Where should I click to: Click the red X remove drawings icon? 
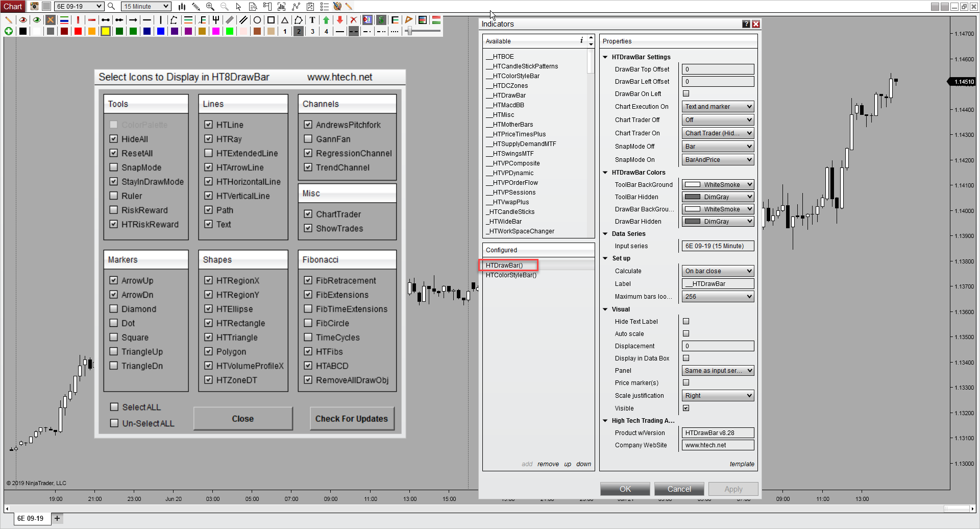pos(353,20)
